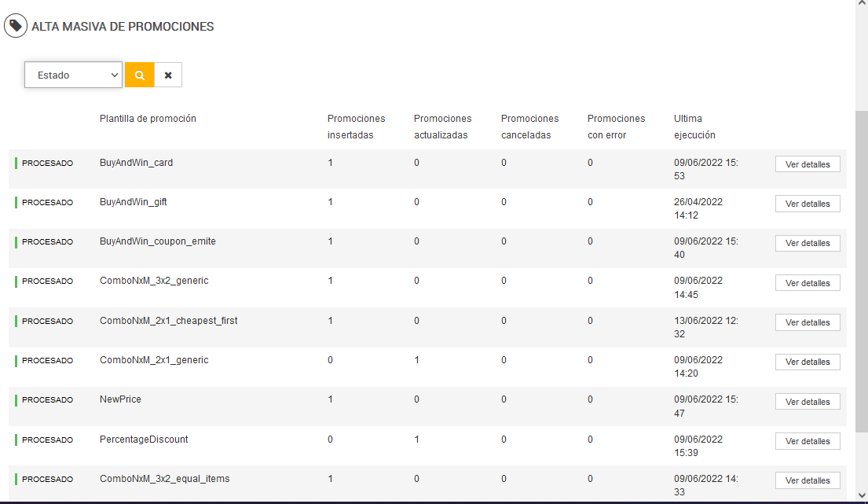The height and width of the screenshot is (504, 868).
Task: Click the vertical page scrollbar
Action: [x=861, y=267]
